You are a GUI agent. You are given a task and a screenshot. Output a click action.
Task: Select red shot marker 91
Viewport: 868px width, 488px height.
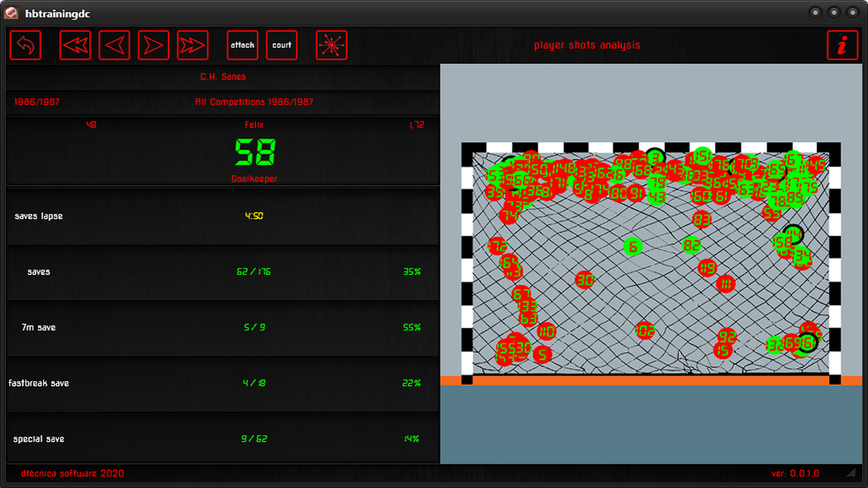click(x=635, y=193)
